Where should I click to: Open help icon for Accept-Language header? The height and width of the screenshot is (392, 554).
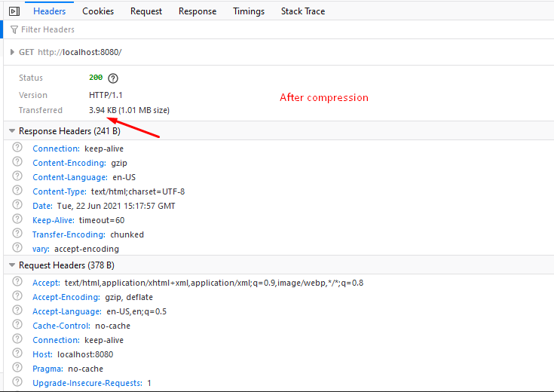17,310
